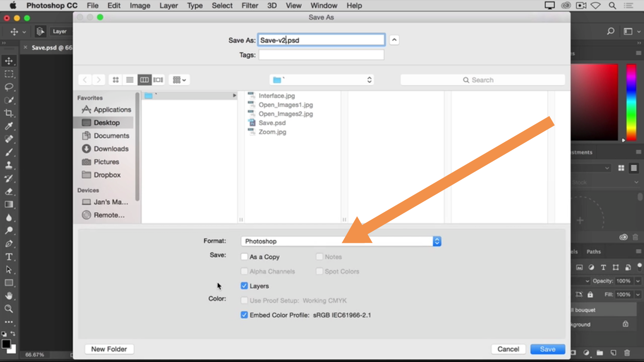This screenshot has height=362, width=644.
Task: Select the Horizontal Type tool
Action: pos(9,257)
